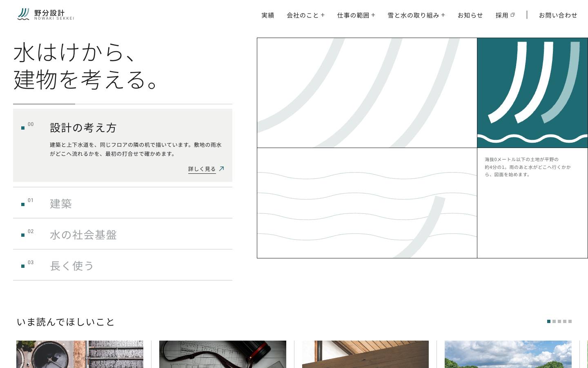Click the external window icon beside 採用
Screen dimensions: 588x368
(x=513, y=15)
